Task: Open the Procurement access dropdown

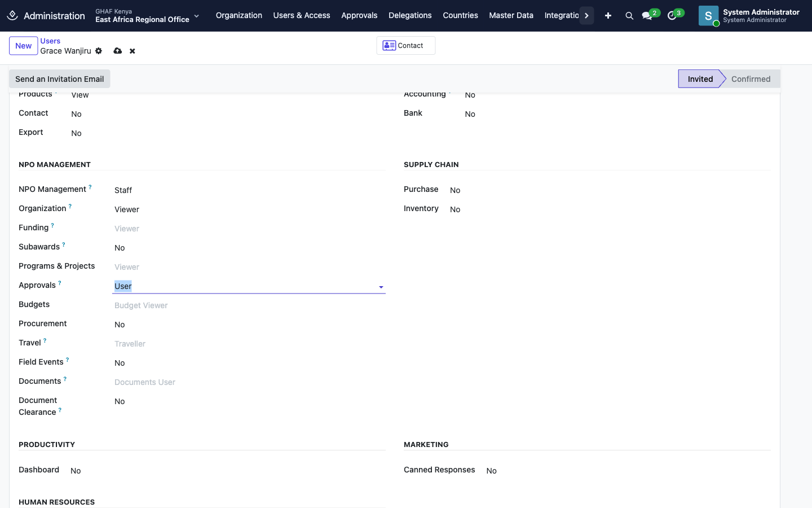Action: [249, 325]
